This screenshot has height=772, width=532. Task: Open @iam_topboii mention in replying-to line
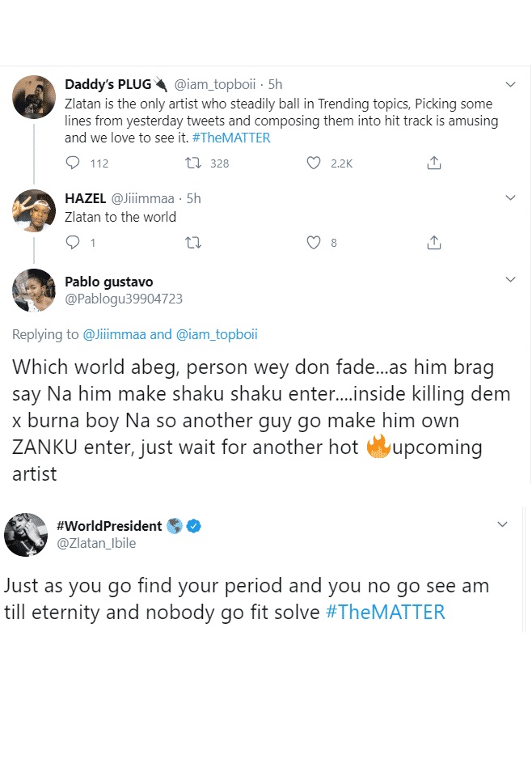click(x=216, y=334)
